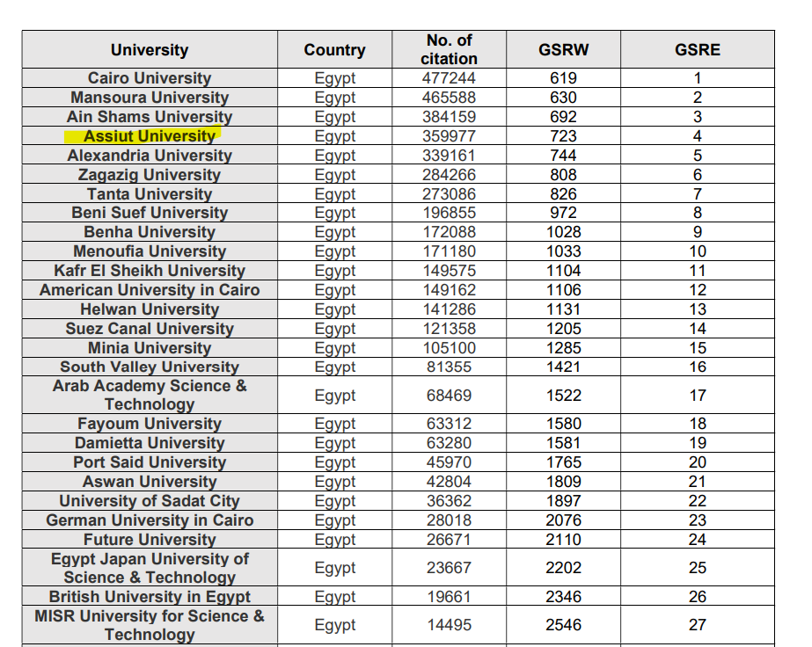Click the GSRW value 723
Image resolution: width=812 pixels, height=647 pixels.
(563, 136)
